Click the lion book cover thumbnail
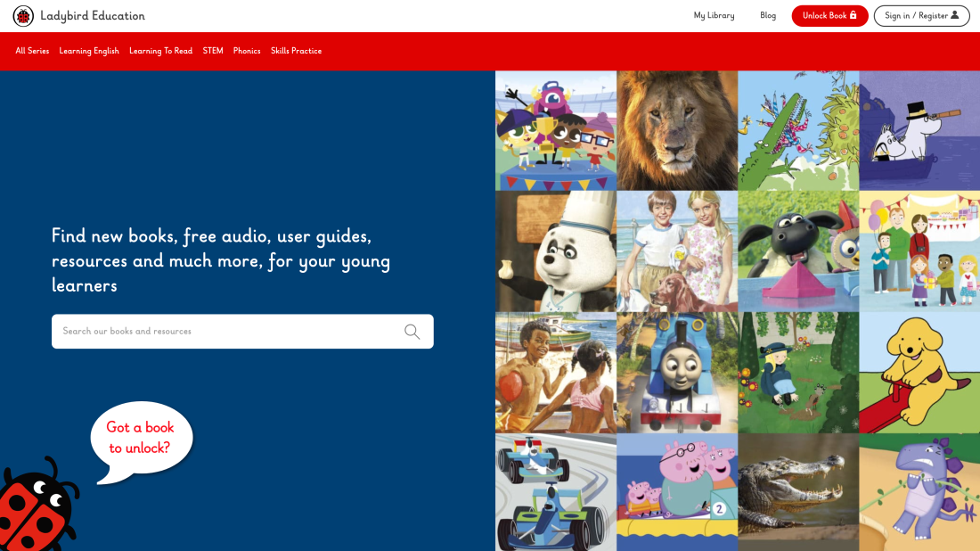 677,131
